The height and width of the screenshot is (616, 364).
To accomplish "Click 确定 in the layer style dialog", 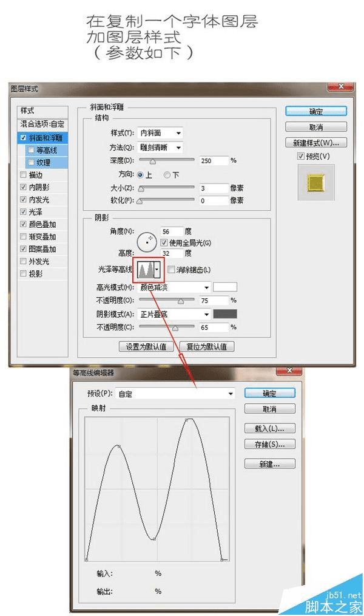I will click(316, 112).
